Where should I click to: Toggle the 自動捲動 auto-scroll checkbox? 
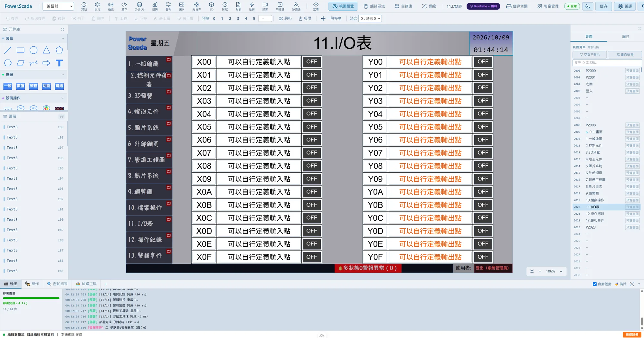(x=595, y=284)
